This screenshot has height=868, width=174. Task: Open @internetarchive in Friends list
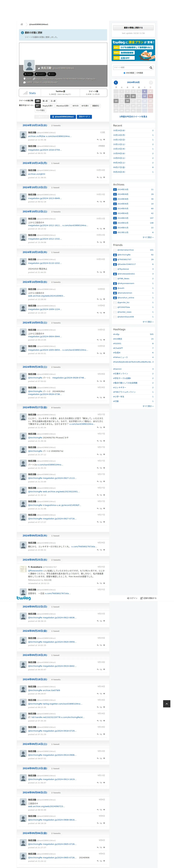125,250
